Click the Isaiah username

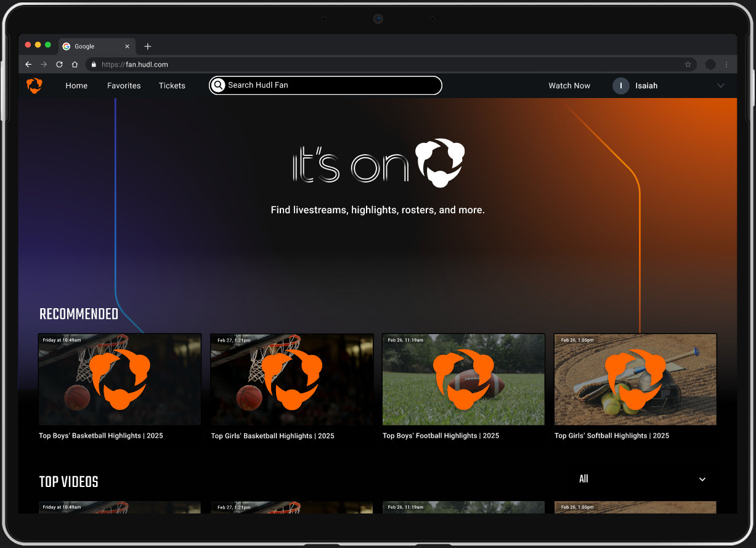coord(646,86)
